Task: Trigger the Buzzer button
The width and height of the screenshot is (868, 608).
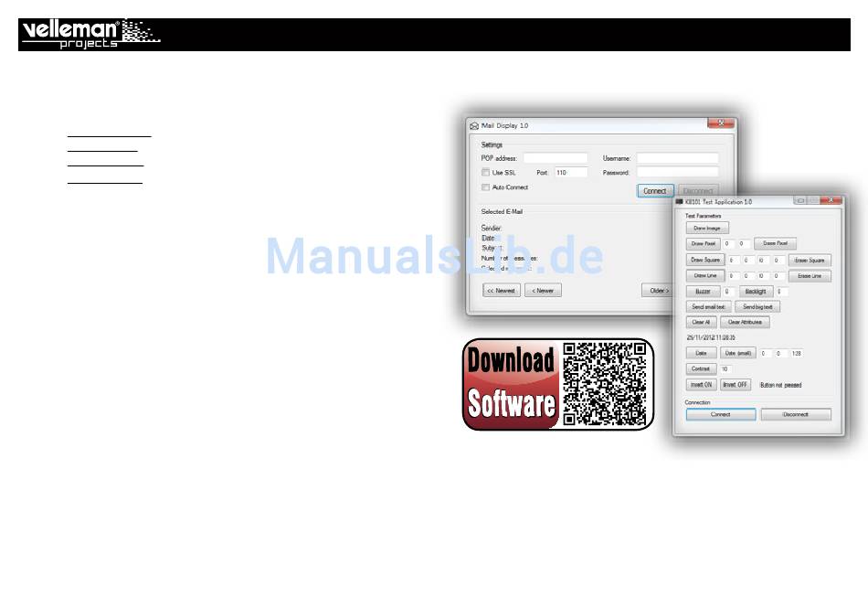Action: (x=703, y=292)
